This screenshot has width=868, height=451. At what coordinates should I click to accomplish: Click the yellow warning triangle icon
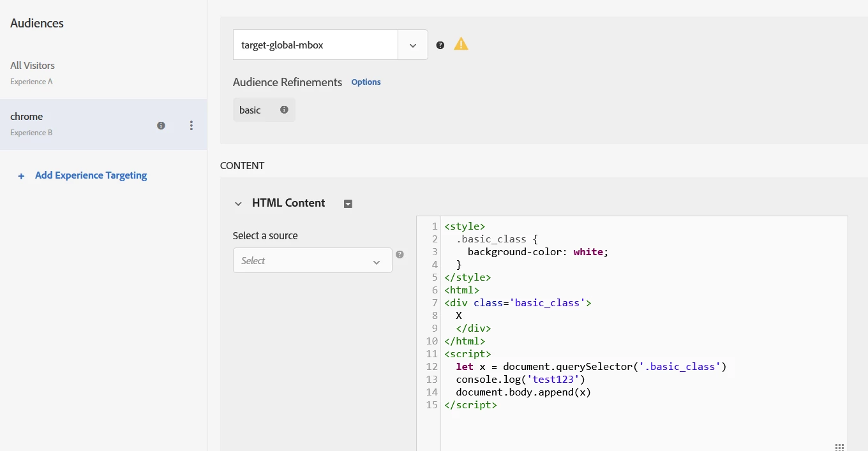click(461, 44)
